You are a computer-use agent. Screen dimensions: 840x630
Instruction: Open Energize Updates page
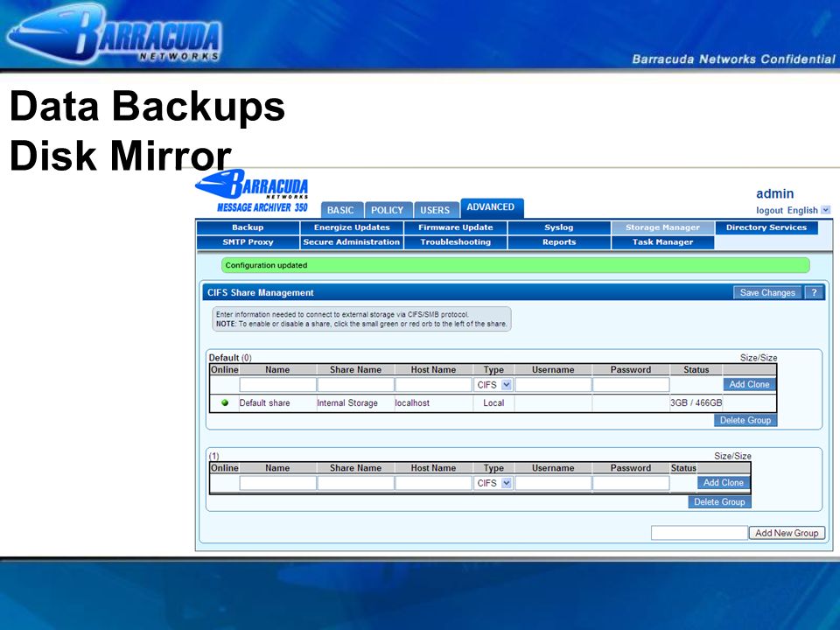[352, 227]
